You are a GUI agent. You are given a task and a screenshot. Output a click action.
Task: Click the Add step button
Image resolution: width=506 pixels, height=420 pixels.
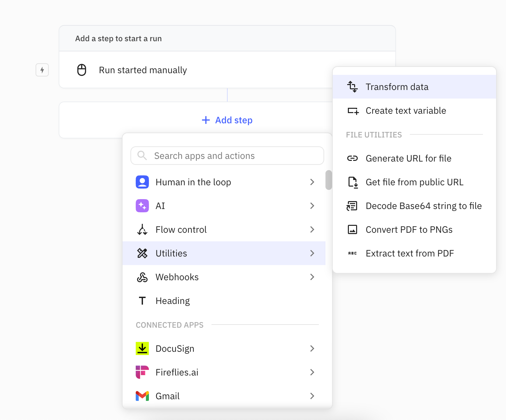tap(227, 120)
